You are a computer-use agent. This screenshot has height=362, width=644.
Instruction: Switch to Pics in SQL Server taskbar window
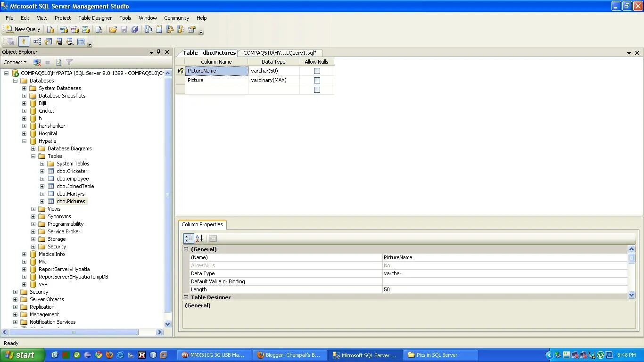click(441, 355)
